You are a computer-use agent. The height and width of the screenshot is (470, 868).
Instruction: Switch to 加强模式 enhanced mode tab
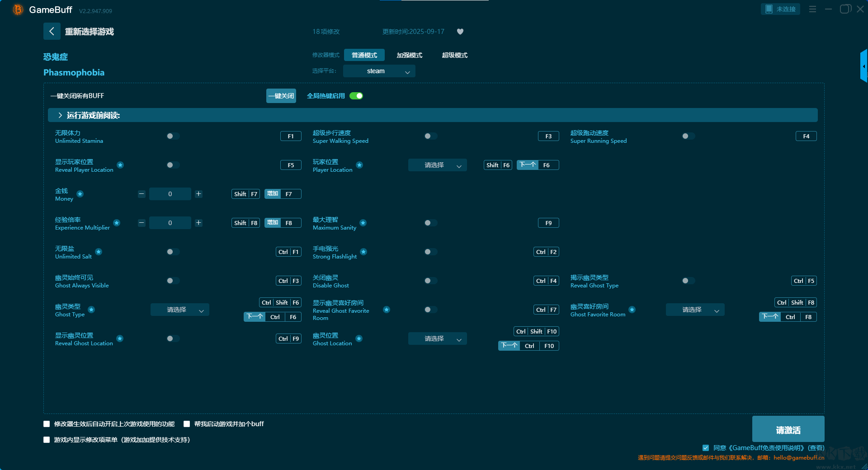[x=409, y=55]
